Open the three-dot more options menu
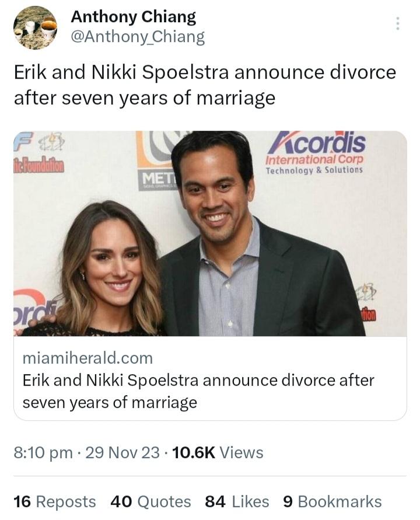The height and width of the screenshot is (520, 420). tap(398, 24)
